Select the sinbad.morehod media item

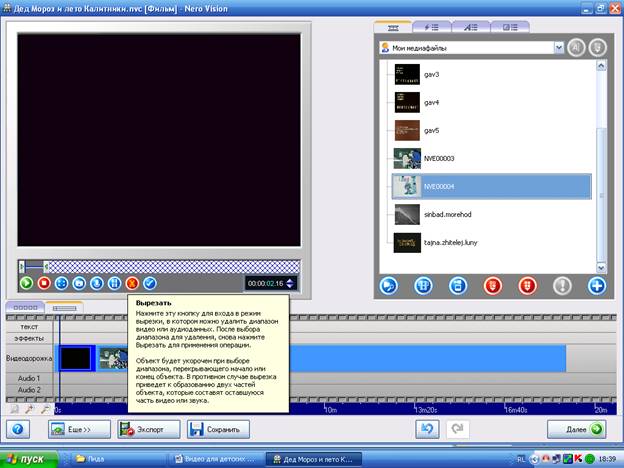[x=491, y=214]
